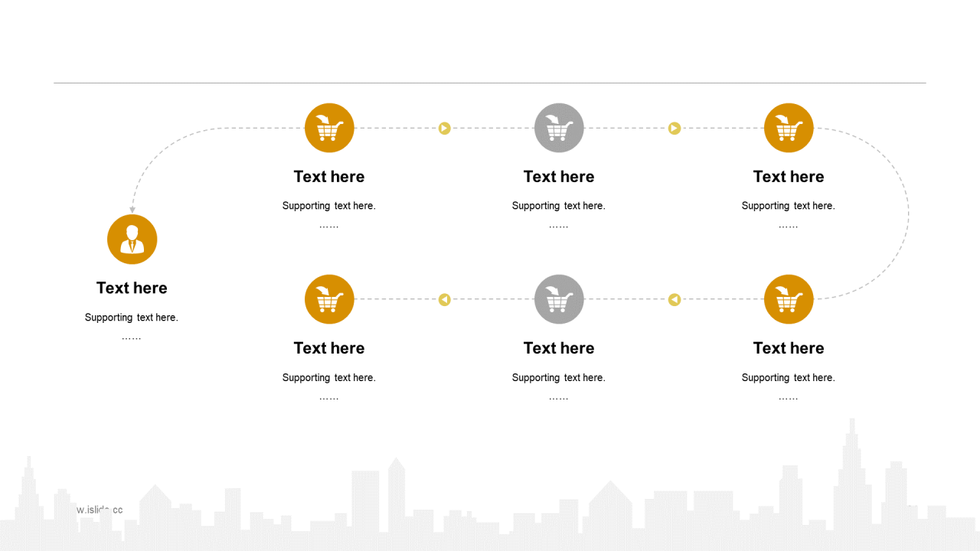Click the bottom-row rightmost orange cart icon
The image size is (980, 551).
[789, 299]
